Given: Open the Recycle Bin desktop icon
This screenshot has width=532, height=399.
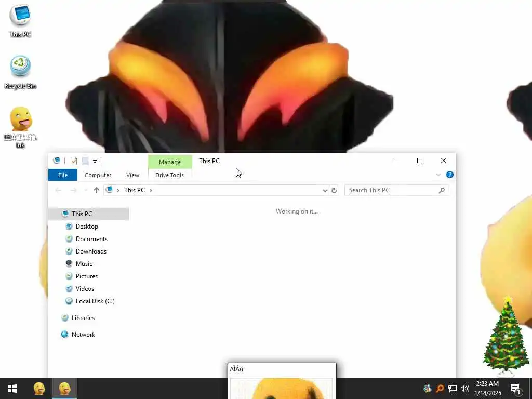Looking at the screenshot, I should pos(20,72).
